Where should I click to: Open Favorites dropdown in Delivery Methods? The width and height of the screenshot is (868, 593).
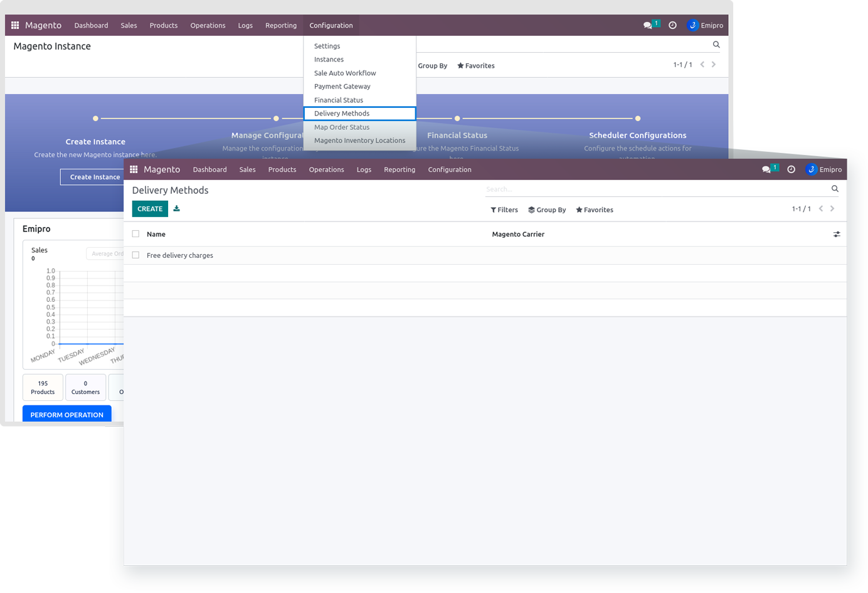pos(595,210)
